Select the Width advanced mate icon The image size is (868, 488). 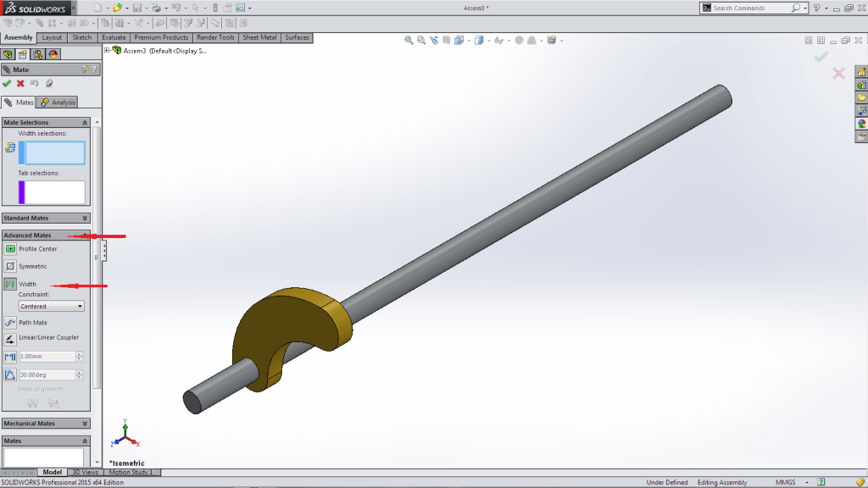(10, 285)
